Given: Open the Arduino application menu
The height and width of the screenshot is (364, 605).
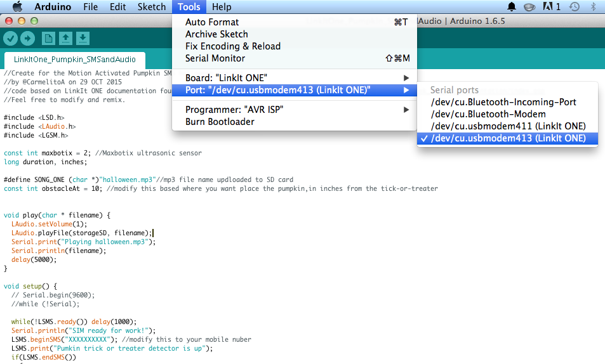Looking at the screenshot, I should [53, 6].
